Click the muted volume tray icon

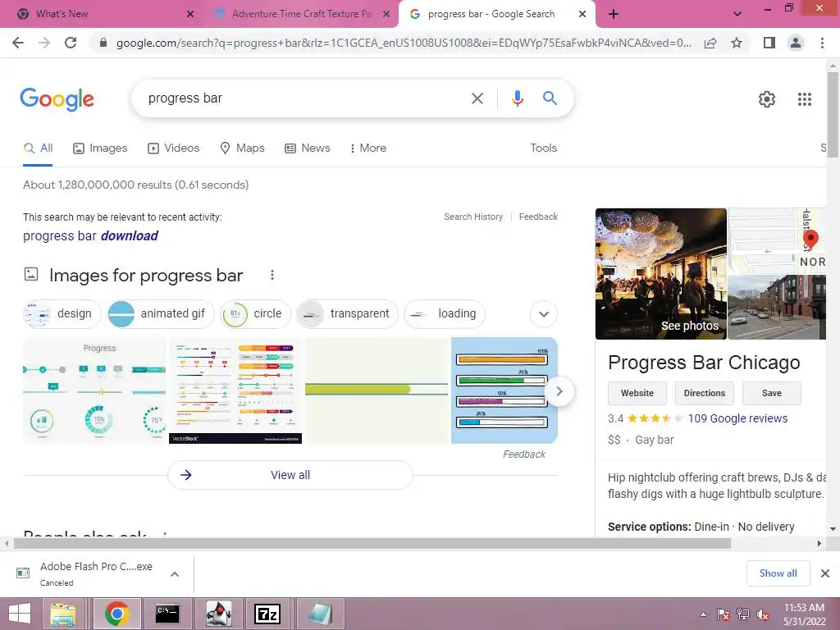click(762, 614)
